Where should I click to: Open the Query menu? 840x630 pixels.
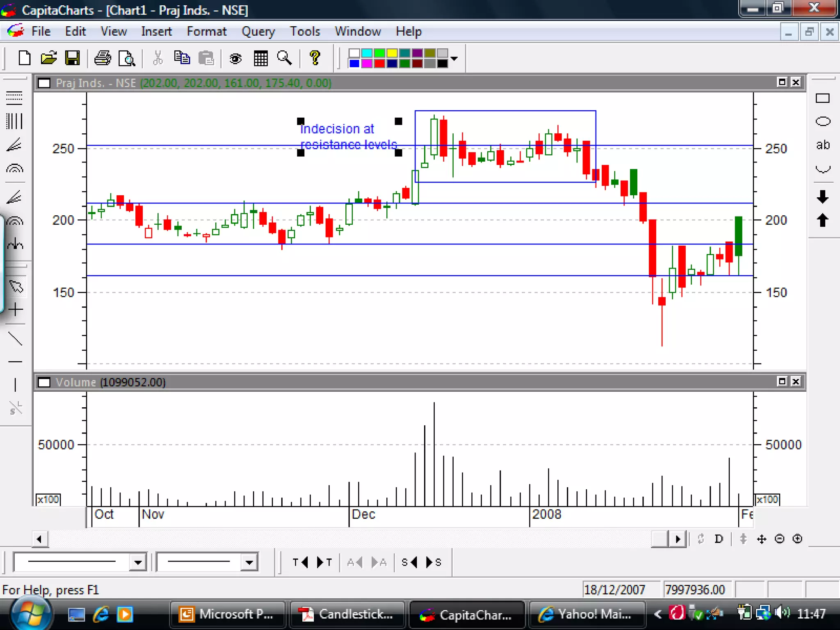pyautogui.click(x=258, y=32)
